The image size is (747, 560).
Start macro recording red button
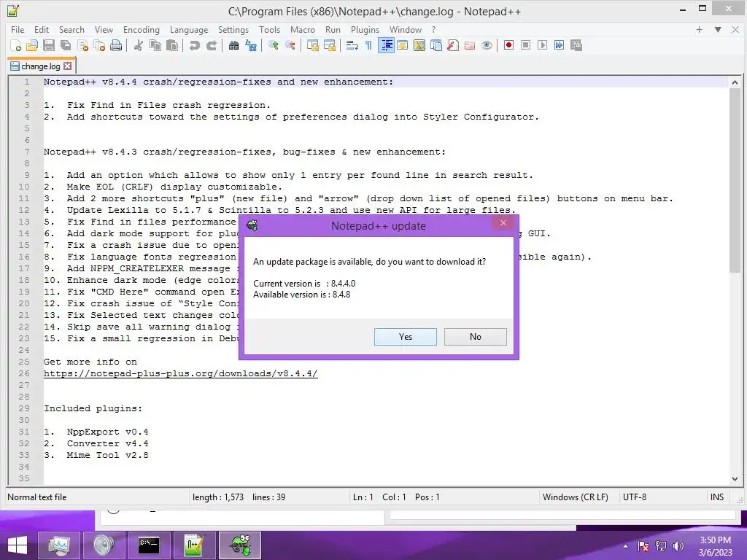(508, 45)
